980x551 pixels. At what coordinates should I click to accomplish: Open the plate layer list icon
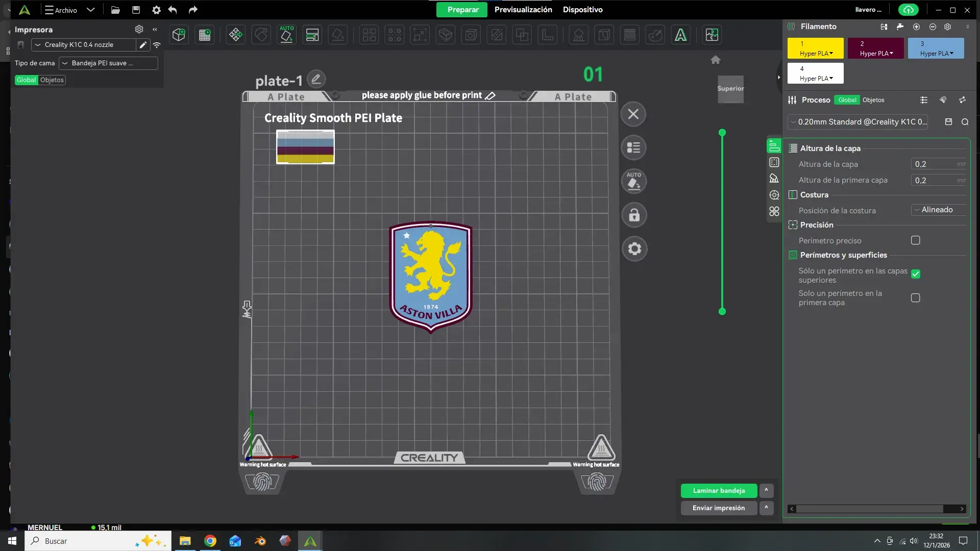[x=633, y=147]
